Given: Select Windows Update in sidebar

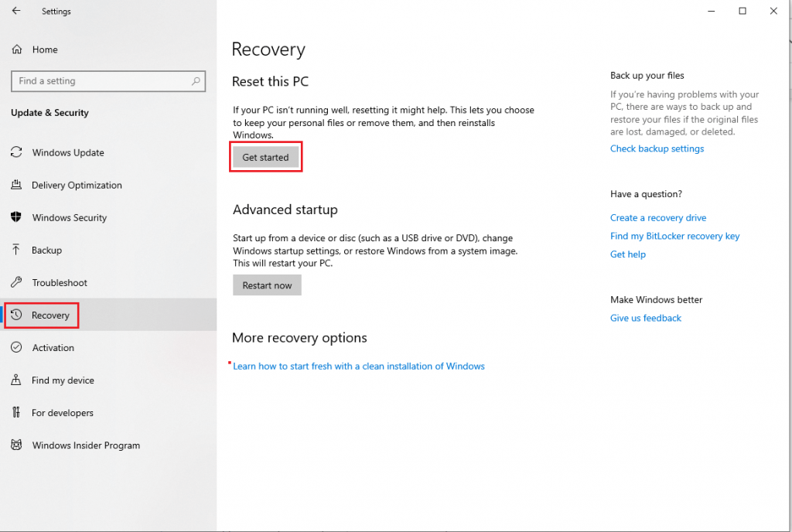Looking at the screenshot, I should (68, 152).
